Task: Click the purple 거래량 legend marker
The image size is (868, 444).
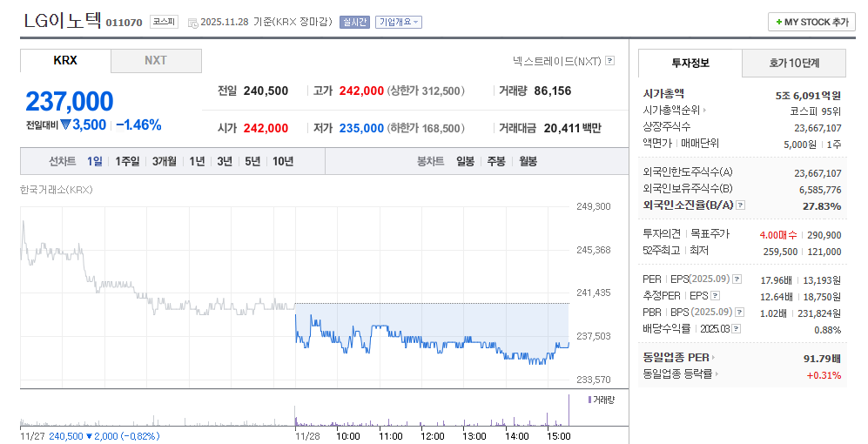Action: (x=589, y=400)
